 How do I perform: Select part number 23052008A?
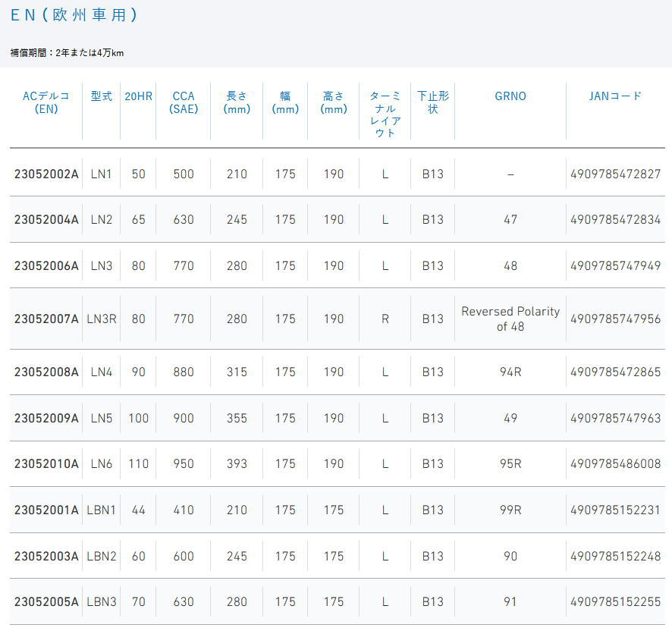46,372
